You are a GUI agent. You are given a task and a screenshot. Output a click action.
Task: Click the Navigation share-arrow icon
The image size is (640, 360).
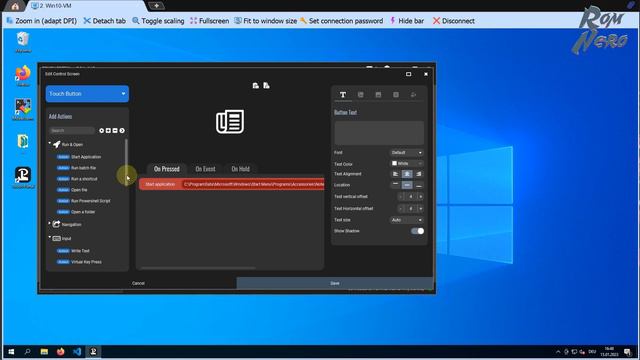[56, 224]
